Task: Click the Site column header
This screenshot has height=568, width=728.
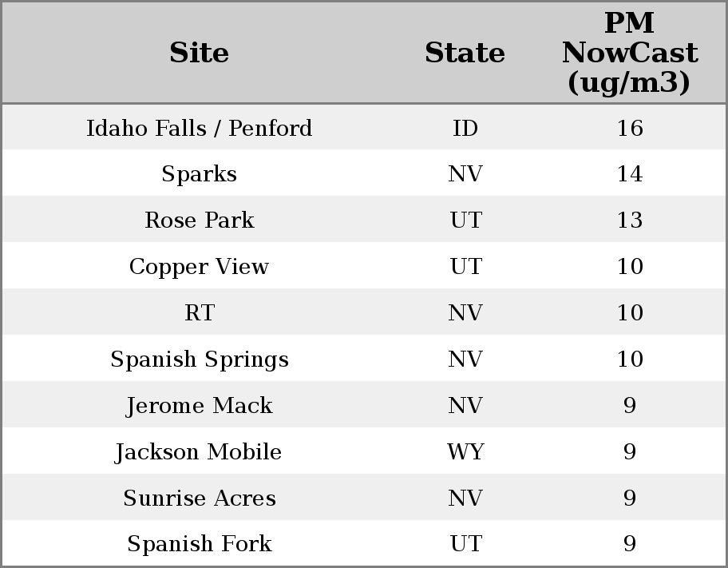Action: click(x=199, y=53)
